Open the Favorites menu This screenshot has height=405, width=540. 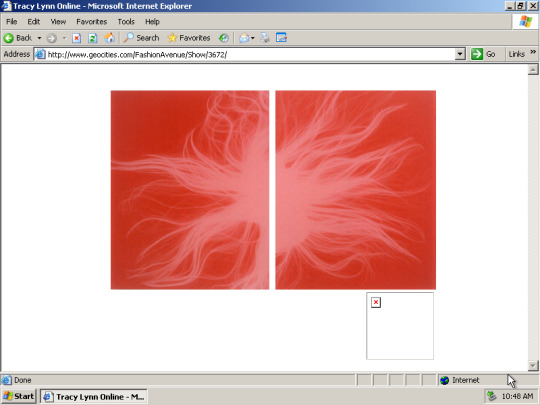tap(92, 22)
